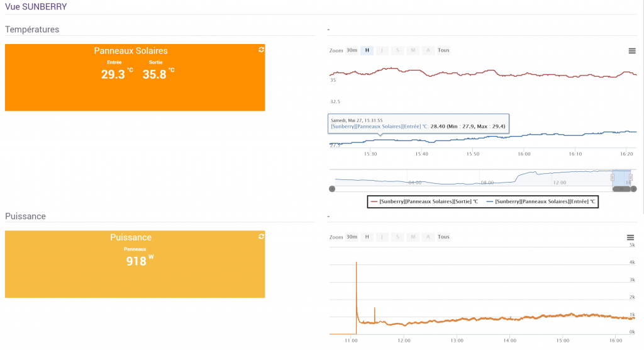Select J zoom on temperature chart
This screenshot has width=644, height=350.
(382, 50)
